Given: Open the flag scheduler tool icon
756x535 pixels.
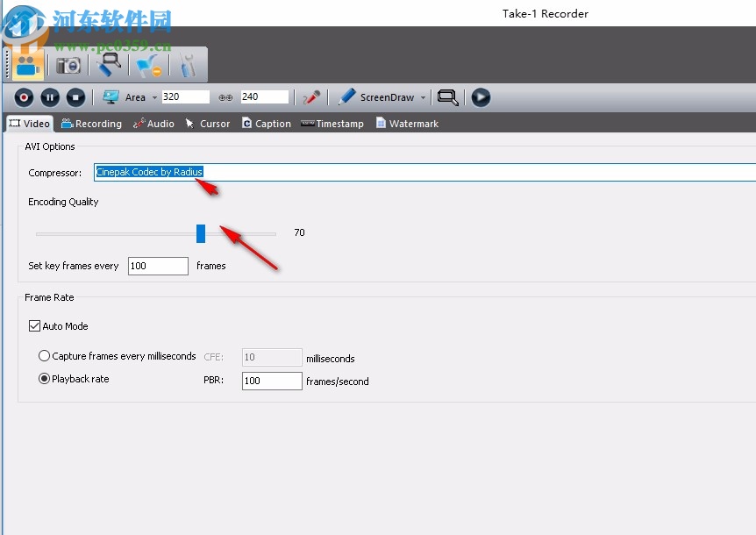Looking at the screenshot, I should click(148, 65).
